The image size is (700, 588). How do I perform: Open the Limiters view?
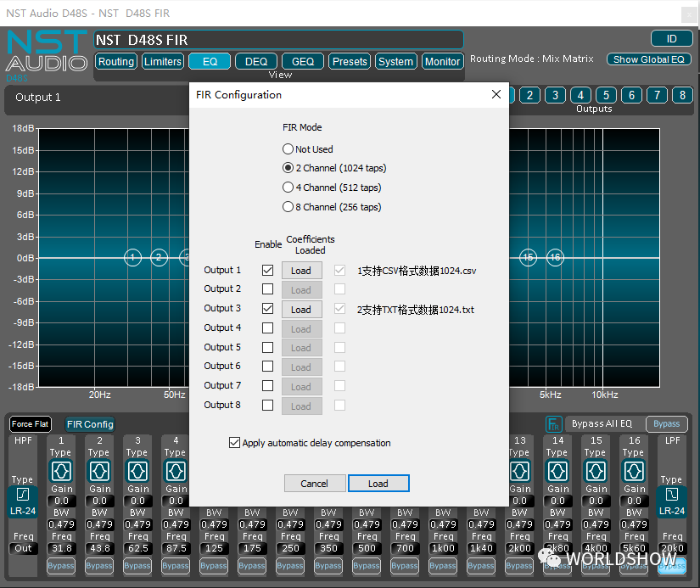pos(163,61)
